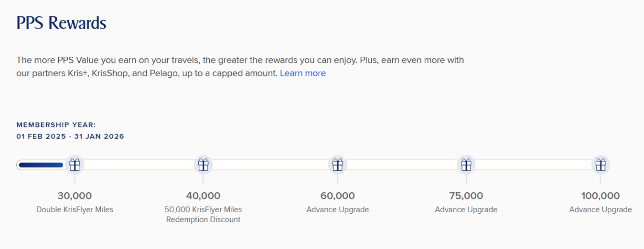
Task: Click the gift icon at the 30,000 milestone
Action: (75, 165)
